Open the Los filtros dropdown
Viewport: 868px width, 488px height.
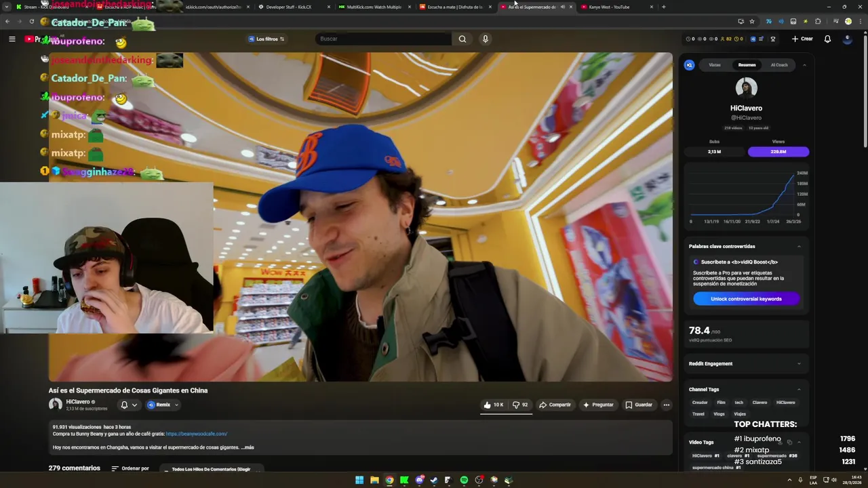coord(267,39)
